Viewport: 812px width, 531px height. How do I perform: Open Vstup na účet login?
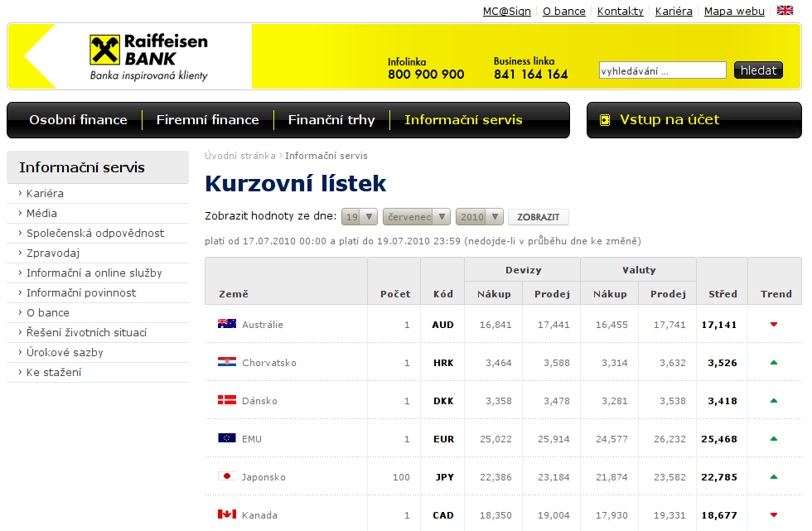tap(669, 120)
